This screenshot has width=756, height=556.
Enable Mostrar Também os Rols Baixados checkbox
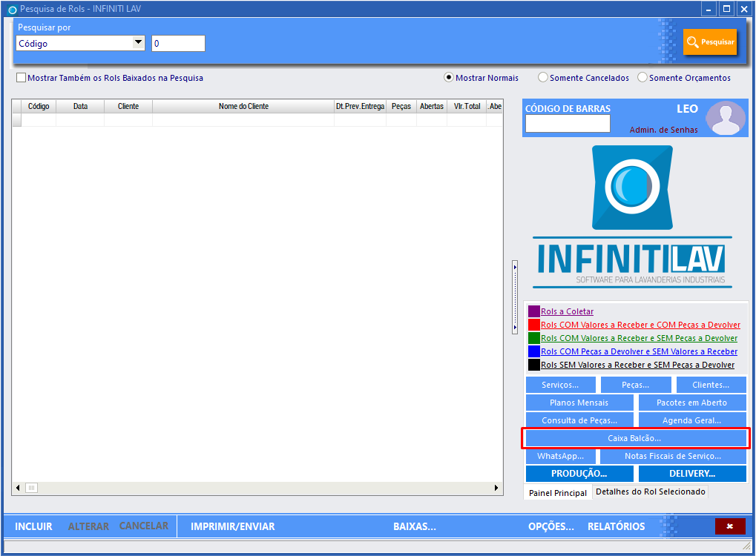tap(21, 78)
